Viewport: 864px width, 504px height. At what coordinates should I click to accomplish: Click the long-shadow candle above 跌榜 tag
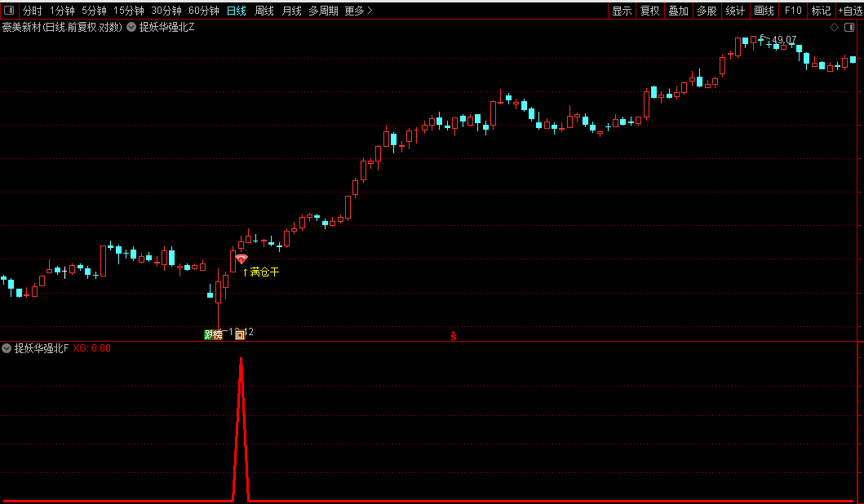click(218, 298)
